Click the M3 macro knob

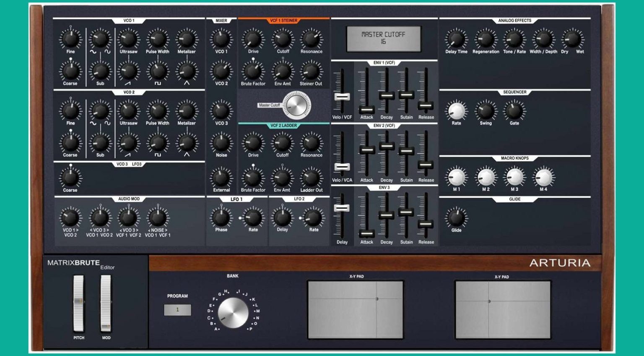[x=514, y=177]
